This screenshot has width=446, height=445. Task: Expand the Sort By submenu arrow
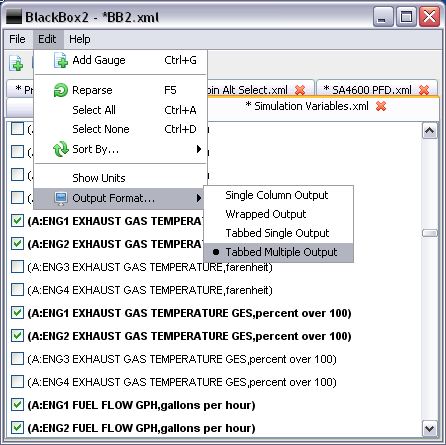199,149
